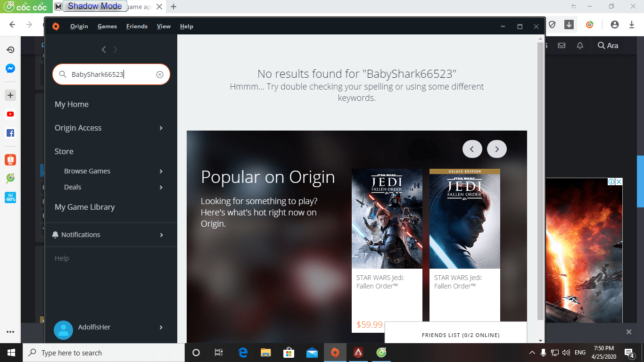Open the Games menu
This screenshot has height=362, width=644.
pos(107,26)
